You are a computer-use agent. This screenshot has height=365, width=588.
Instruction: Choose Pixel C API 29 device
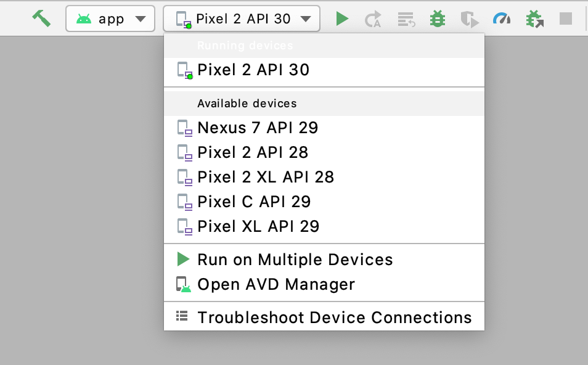324,202
